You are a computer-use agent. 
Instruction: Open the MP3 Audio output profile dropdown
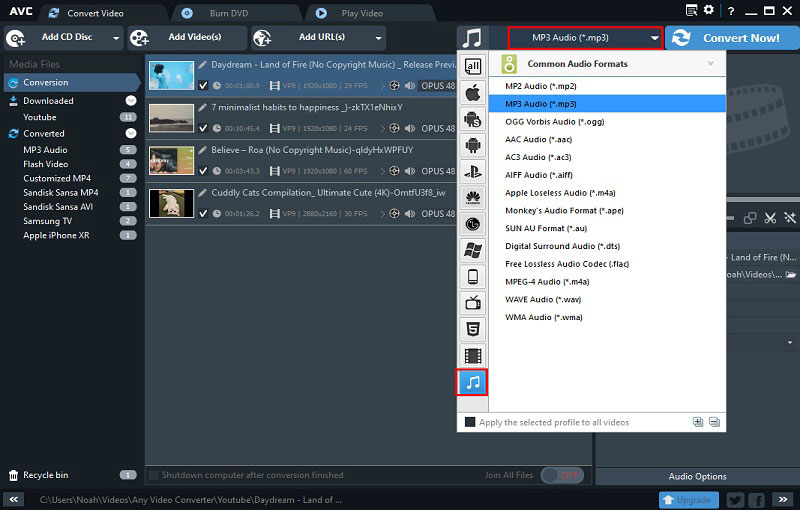pos(585,38)
